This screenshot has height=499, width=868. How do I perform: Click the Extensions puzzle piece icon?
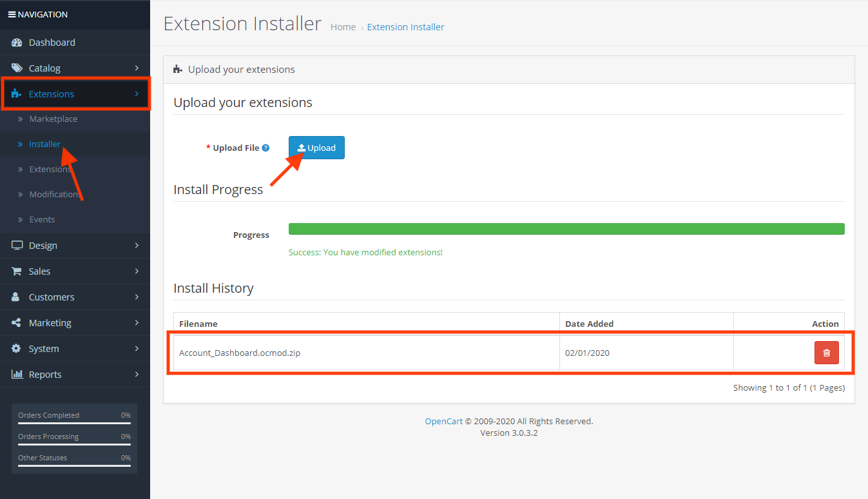click(x=17, y=94)
